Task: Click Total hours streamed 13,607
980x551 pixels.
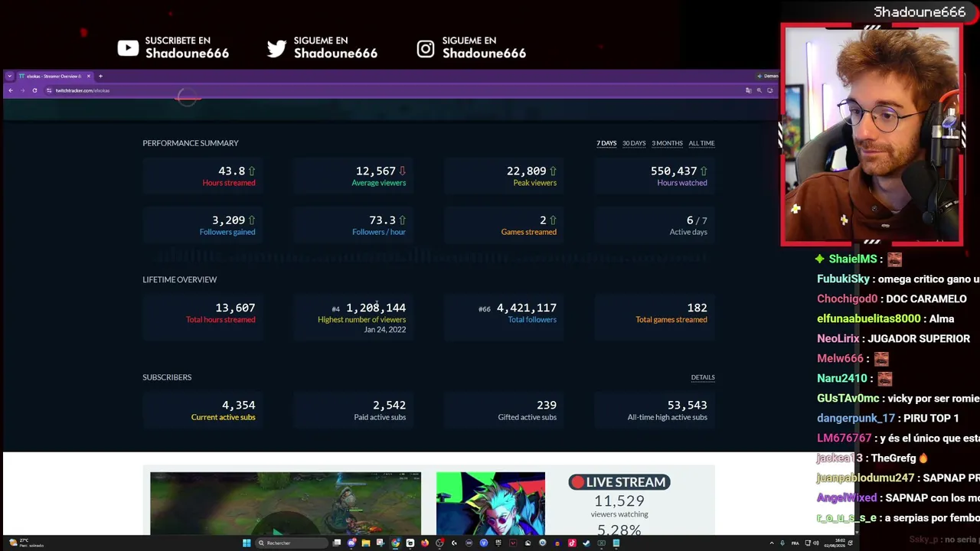Action: [235, 308]
